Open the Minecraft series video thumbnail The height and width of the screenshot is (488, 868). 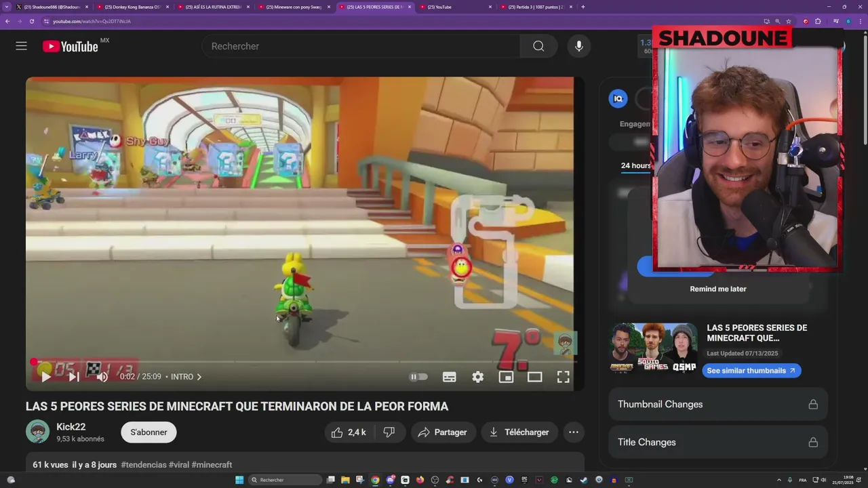point(654,347)
